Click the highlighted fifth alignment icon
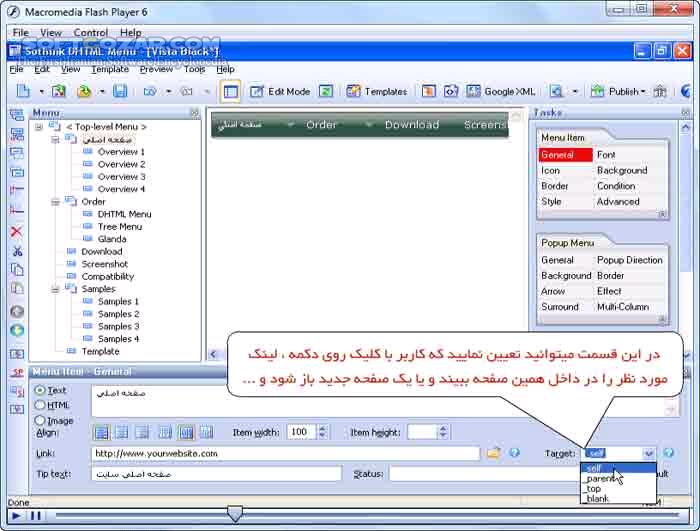The width and height of the screenshot is (700, 531). (186, 432)
